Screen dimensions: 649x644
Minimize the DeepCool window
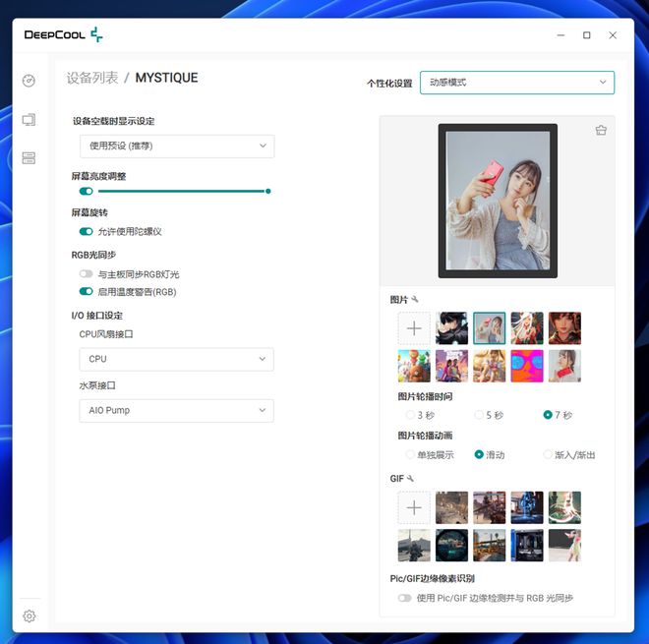point(560,35)
